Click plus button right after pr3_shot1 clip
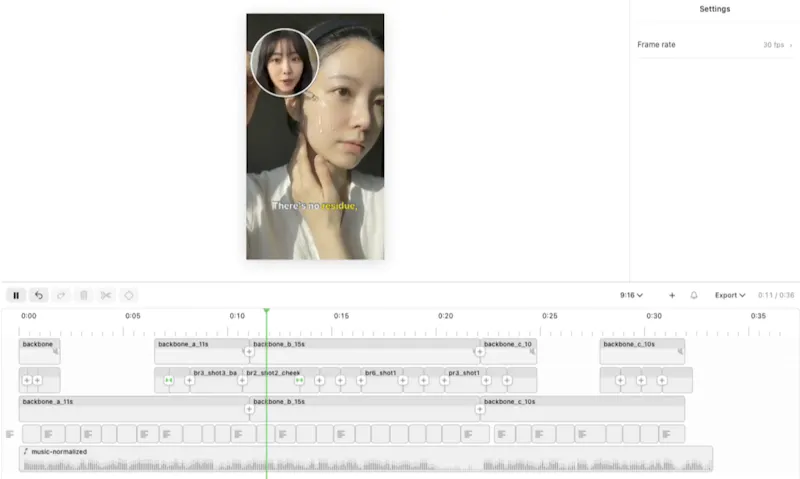This screenshot has height=479, width=800. (x=486, y=381)
